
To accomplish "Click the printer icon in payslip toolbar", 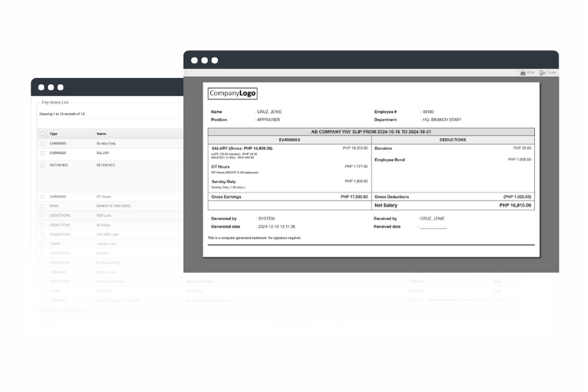I will (x=523, y=73).
